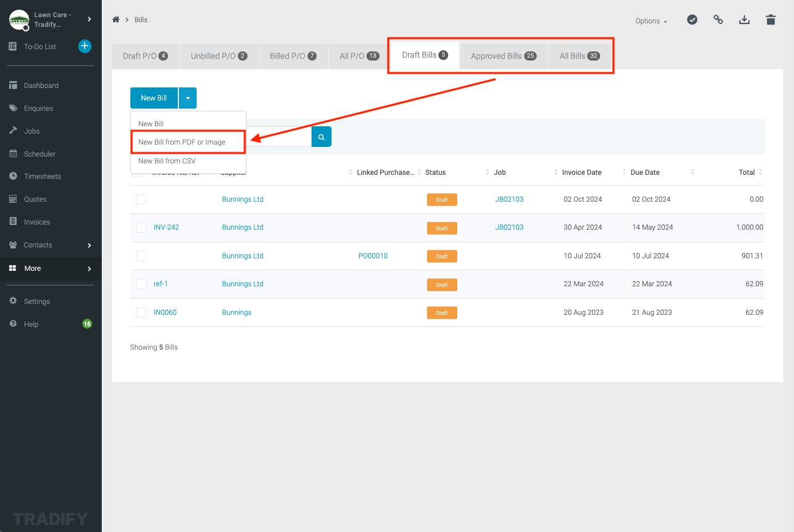Tick checkbox on row with PO00010
This screenshot has height=532, width=794.
(x=141, y=256)
